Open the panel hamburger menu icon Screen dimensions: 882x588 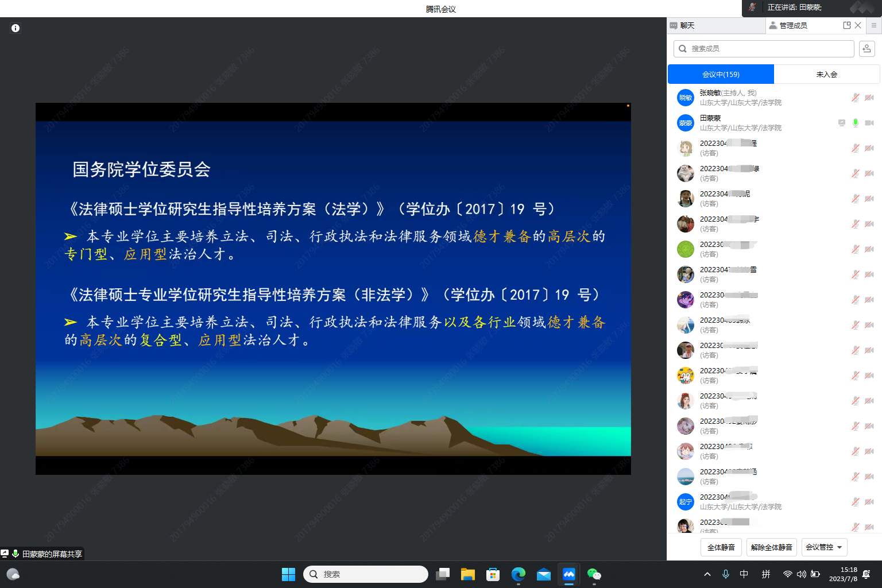(x=873, y=25)
